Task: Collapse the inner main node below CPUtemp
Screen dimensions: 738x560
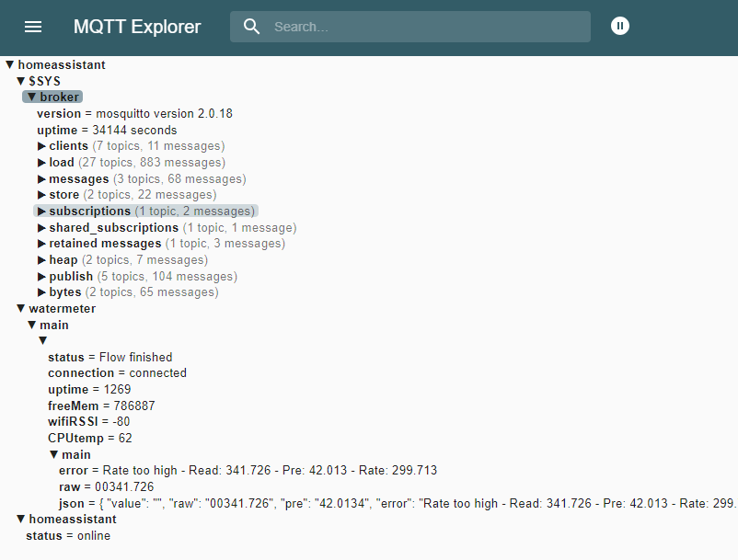Action: point(53,454)
